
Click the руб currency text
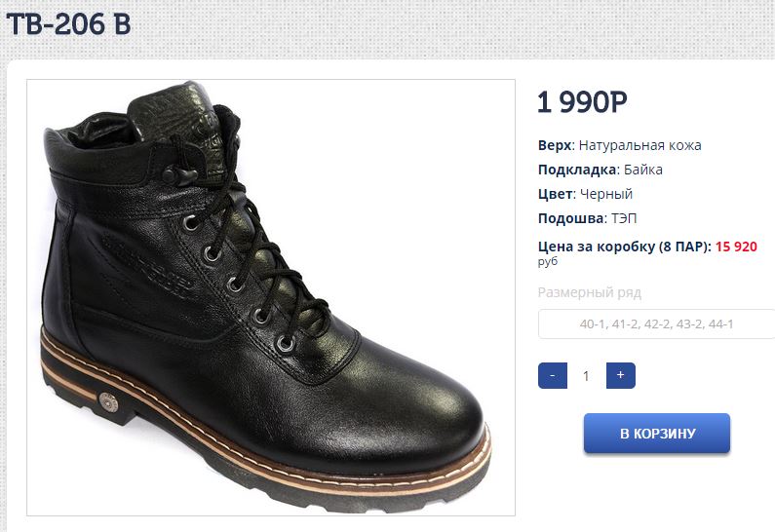pyautogui.click(x=548, y=261)
